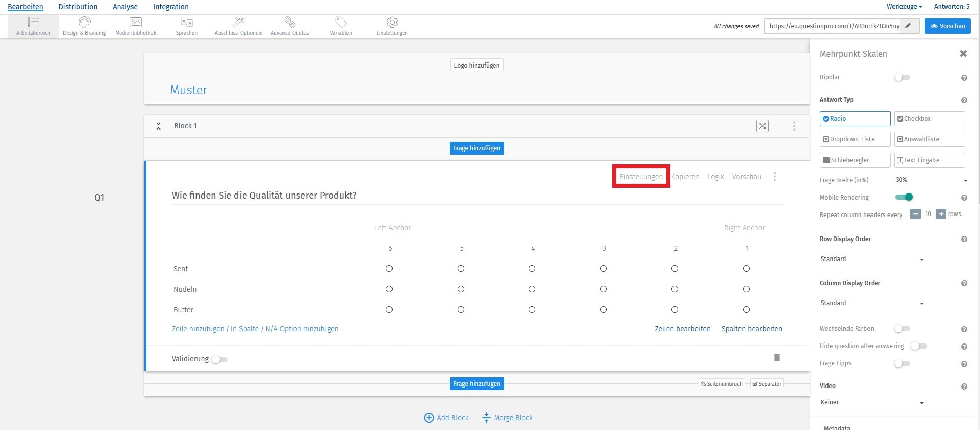Open Design & Branding palette icon

pos(84,22)
